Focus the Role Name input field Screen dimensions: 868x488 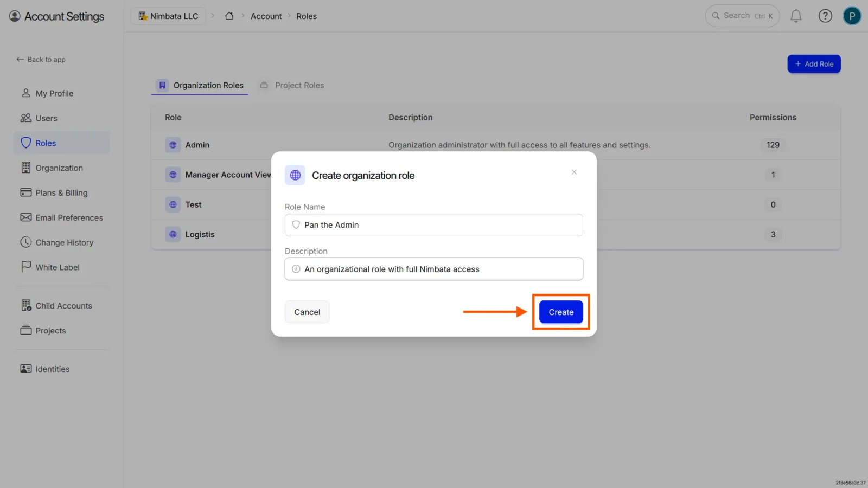point(433,225)
